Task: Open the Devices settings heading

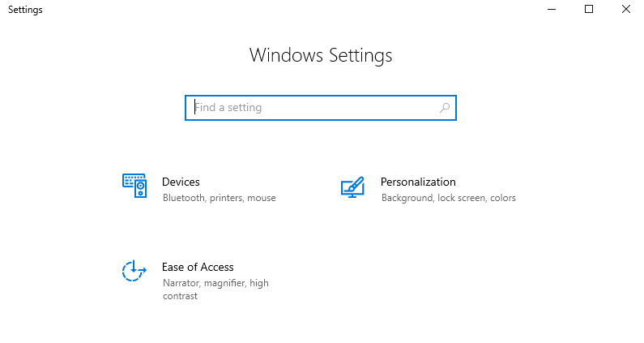Action: pyautogui.click(x=181, y=182)
